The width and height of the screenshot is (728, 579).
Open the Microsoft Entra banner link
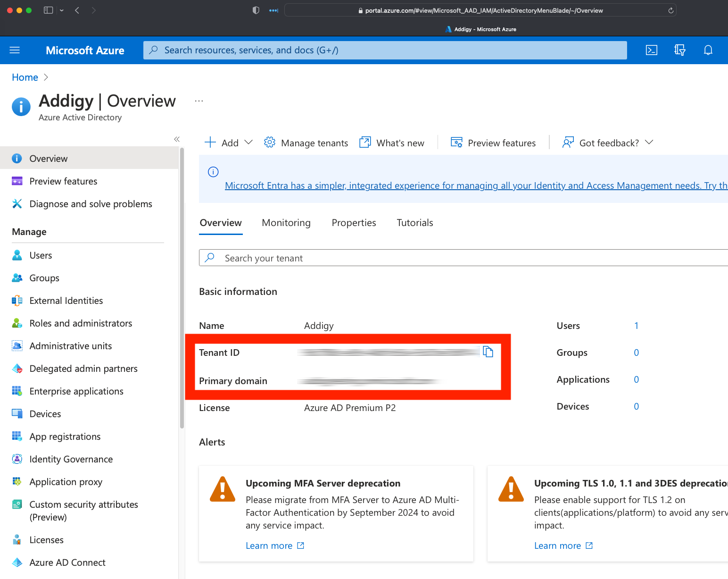click(476, 185)
